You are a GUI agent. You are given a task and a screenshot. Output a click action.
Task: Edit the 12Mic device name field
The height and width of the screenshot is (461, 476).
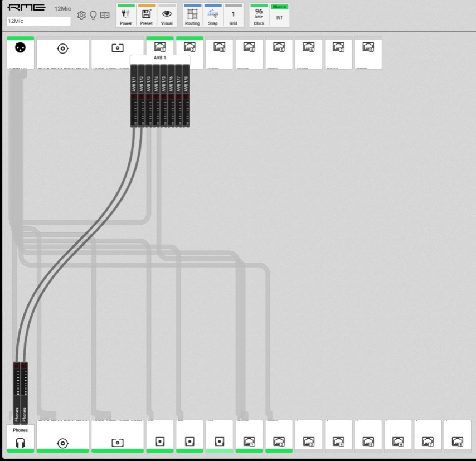(x=38, y=21)
